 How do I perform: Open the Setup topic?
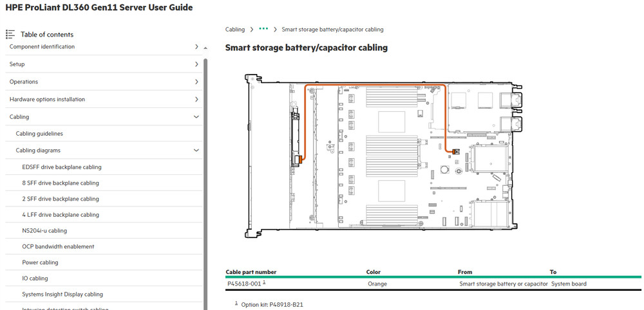17,64
